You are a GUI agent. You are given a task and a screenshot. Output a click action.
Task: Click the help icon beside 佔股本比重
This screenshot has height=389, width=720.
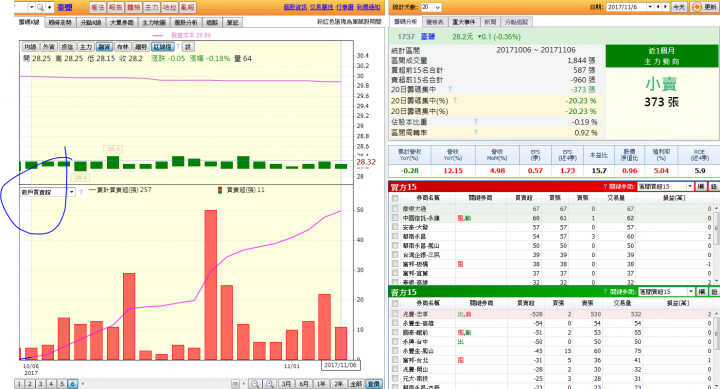click(x=476, y=121)
